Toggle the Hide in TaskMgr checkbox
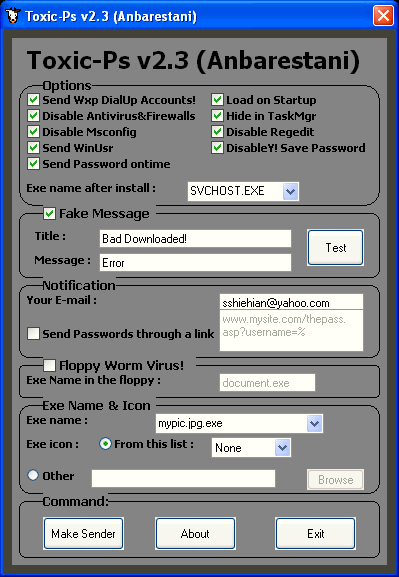The image size is (399, 577). coord(217,116)
